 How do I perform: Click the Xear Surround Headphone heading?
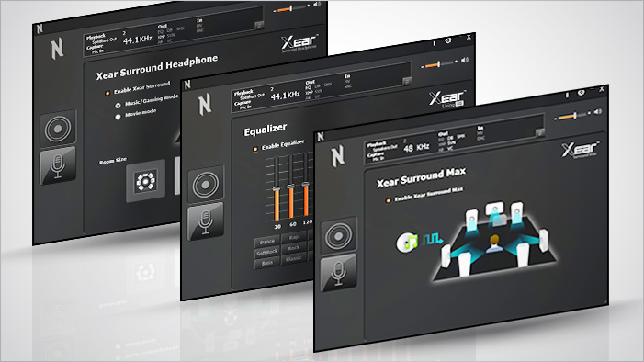tap(157, 67)
